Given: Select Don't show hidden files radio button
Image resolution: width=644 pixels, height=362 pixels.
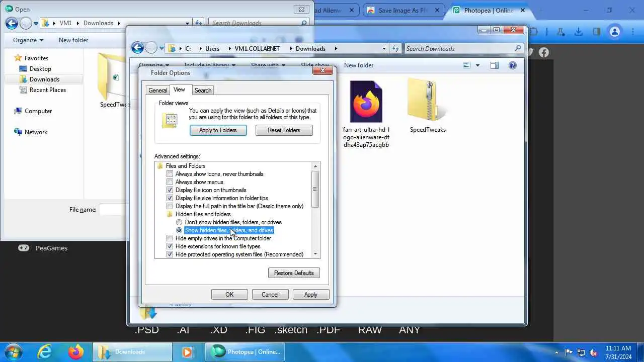Looking at the screenshot, I should 179,222.
